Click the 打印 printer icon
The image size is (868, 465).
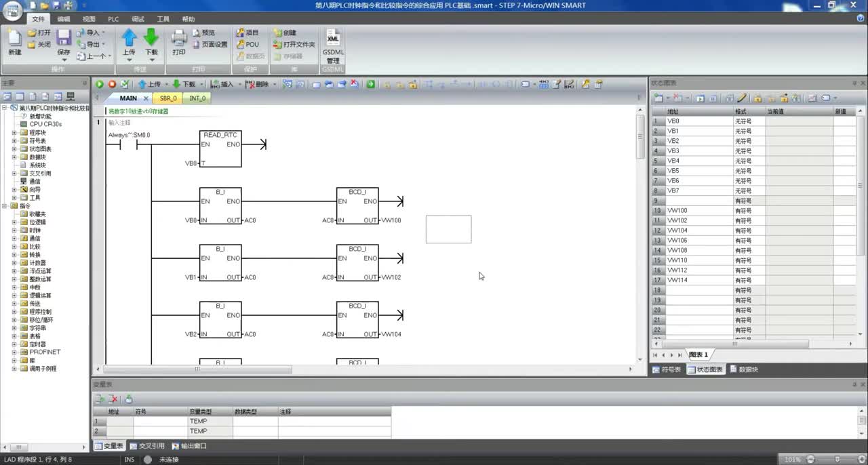(x=179, y=38)
